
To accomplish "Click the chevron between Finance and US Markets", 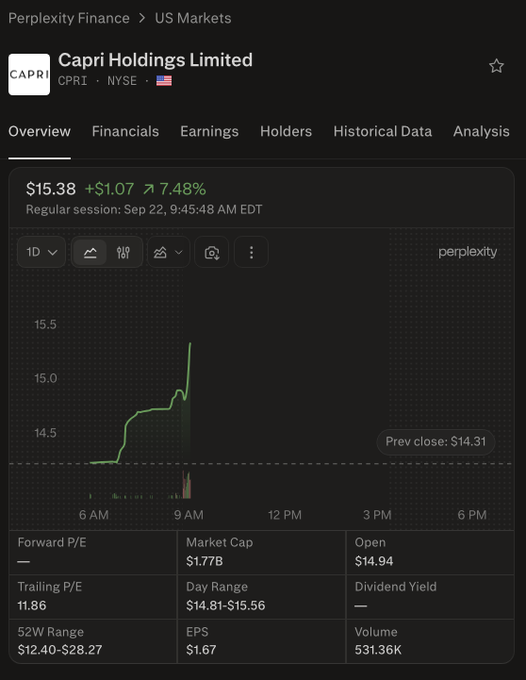I will [142, 18].
